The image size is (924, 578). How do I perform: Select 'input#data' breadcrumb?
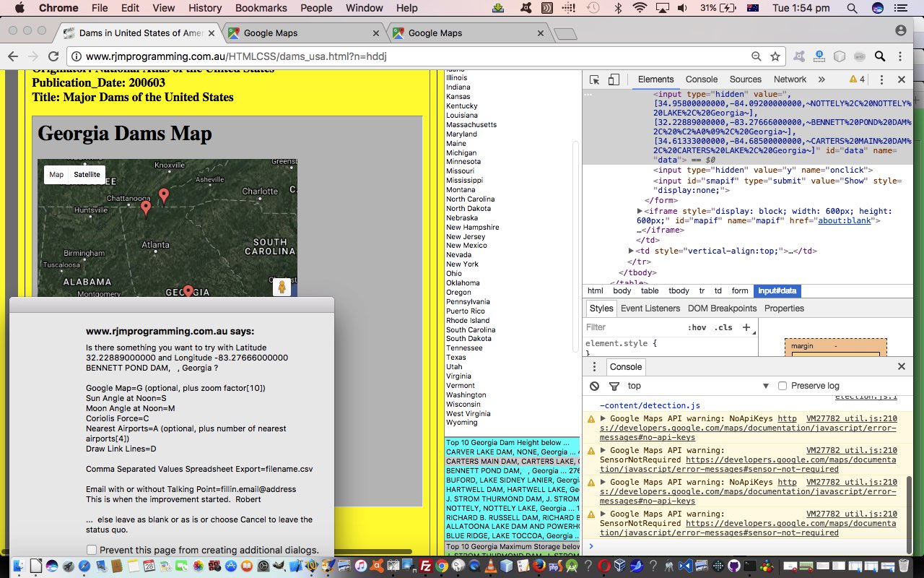point(777,291)
